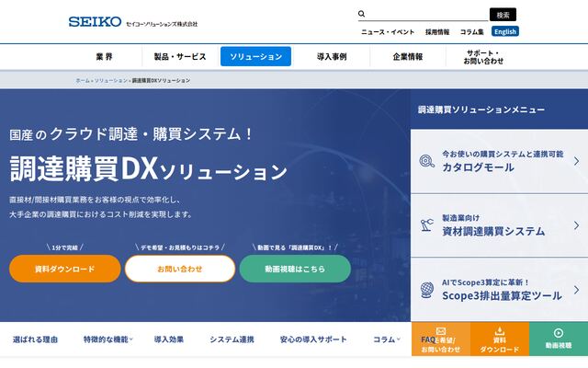Click the search magnifier icon
The image size is (588, 368).
coord(361,14)
